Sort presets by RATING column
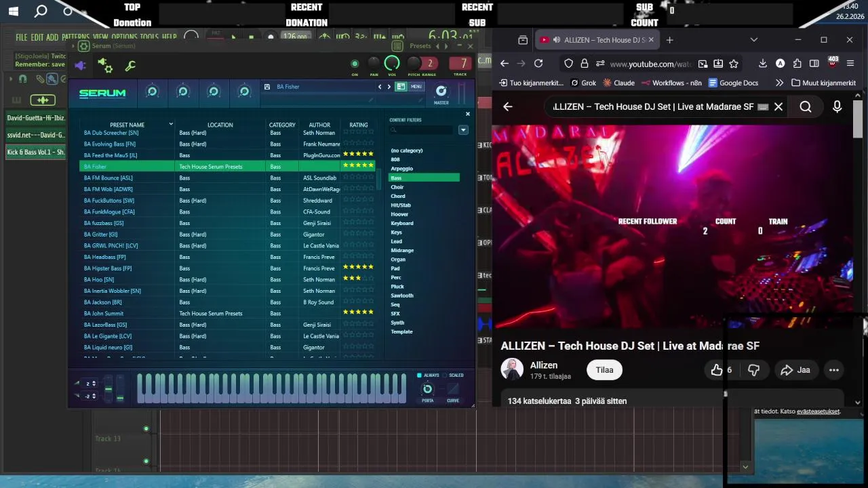Viewport: 868px width, 488px height. [359, 125]
